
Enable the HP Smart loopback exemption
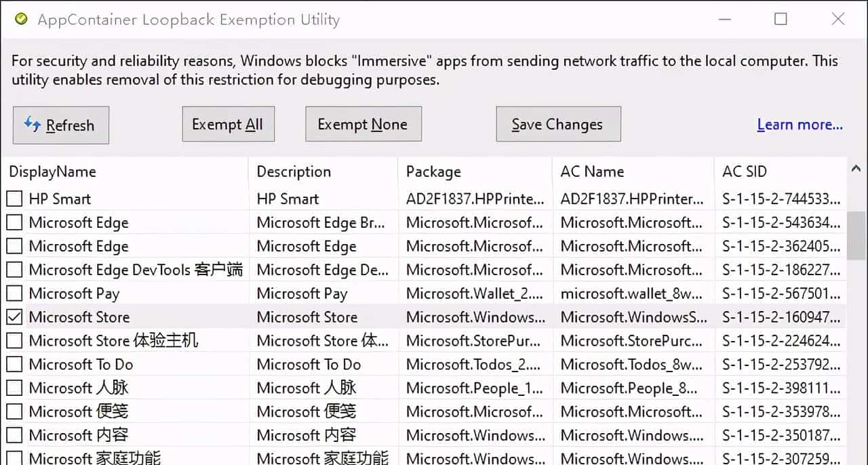(x=14, y=198)
